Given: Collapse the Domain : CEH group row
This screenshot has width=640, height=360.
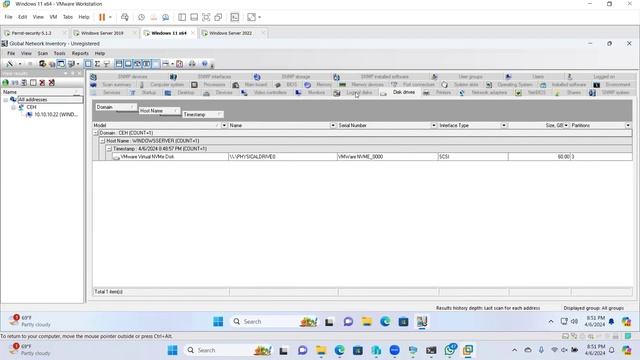Looking at the screenshot, I should tap(96, 133).
